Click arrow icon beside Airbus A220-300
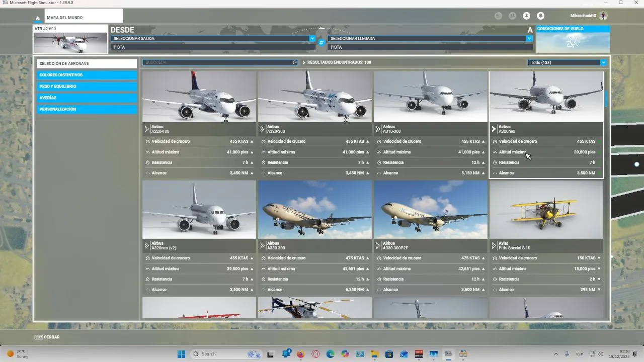Image resolution: width=644 pixels, height=362 pixels. pos(263,129)
